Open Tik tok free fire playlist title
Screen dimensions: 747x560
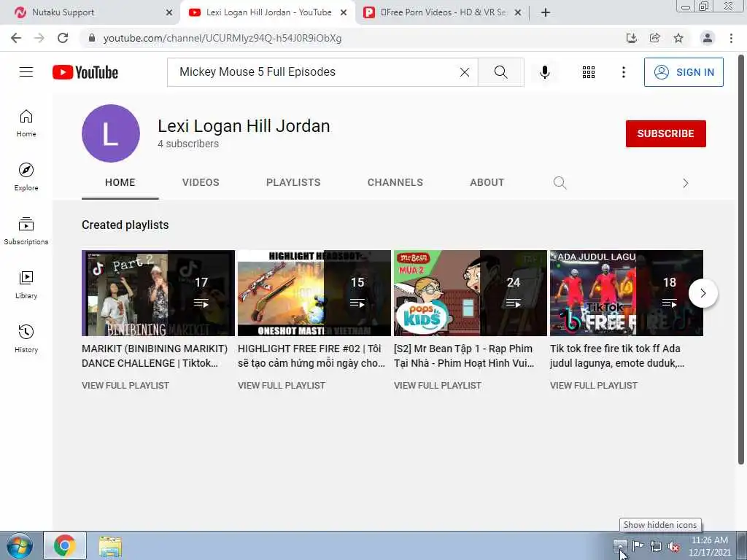(617, 356)
